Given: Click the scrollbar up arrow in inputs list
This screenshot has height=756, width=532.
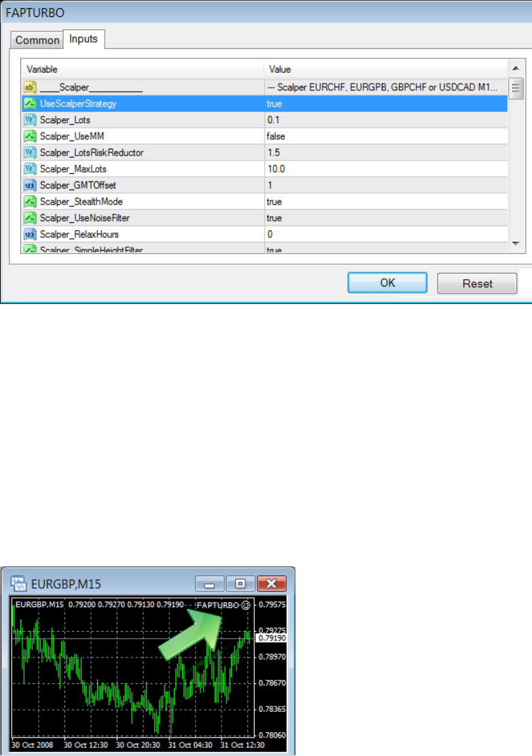Looking at the screenshot, I should 516,69.
